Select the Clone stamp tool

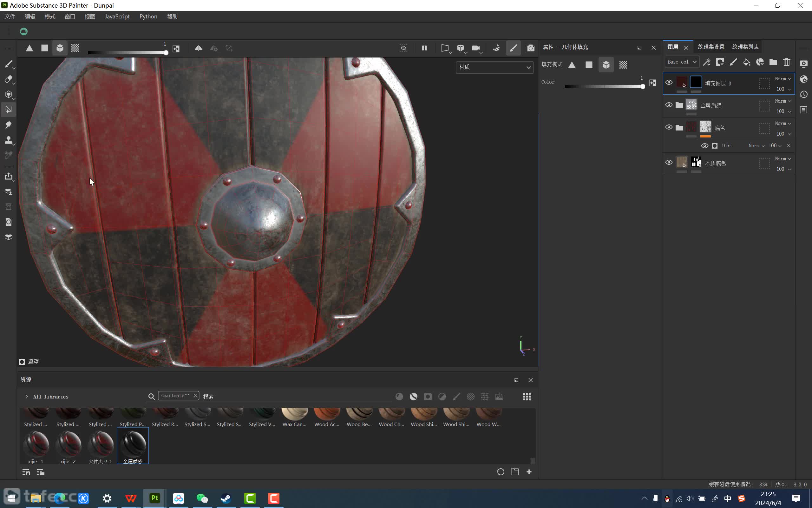pyautogui.click(x=8, y=140)
